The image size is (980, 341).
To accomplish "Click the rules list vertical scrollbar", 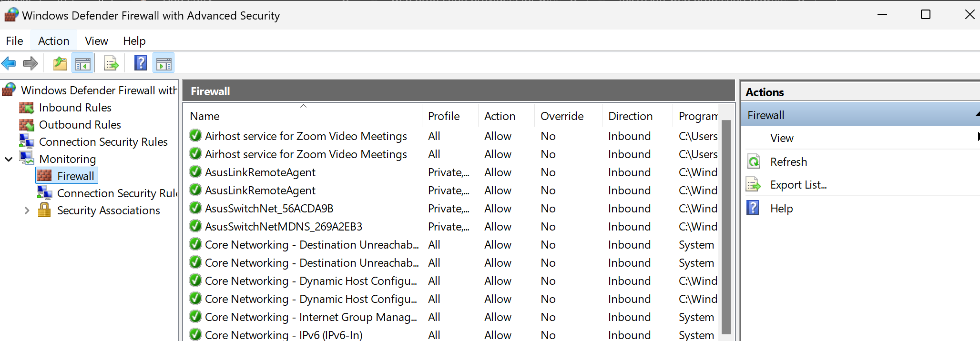I will click(726, 224).
